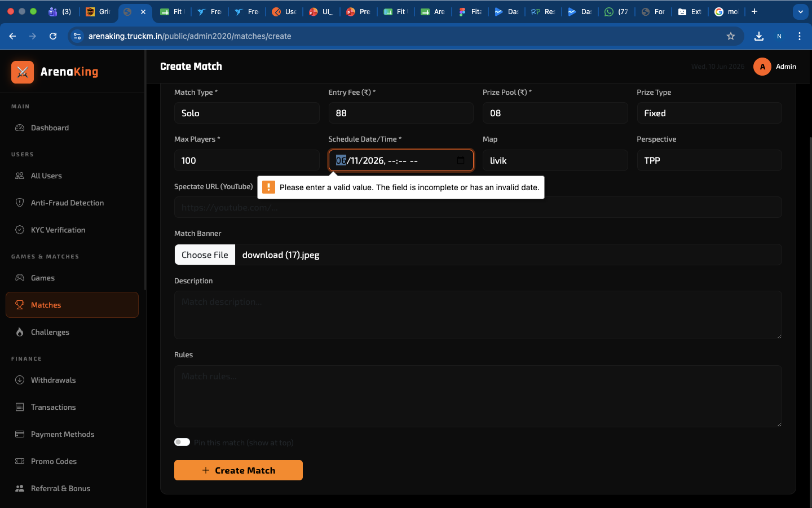Switch to the Teams (3) tab
This screenshot has height=508, width=812.
[x=60, y=11]
